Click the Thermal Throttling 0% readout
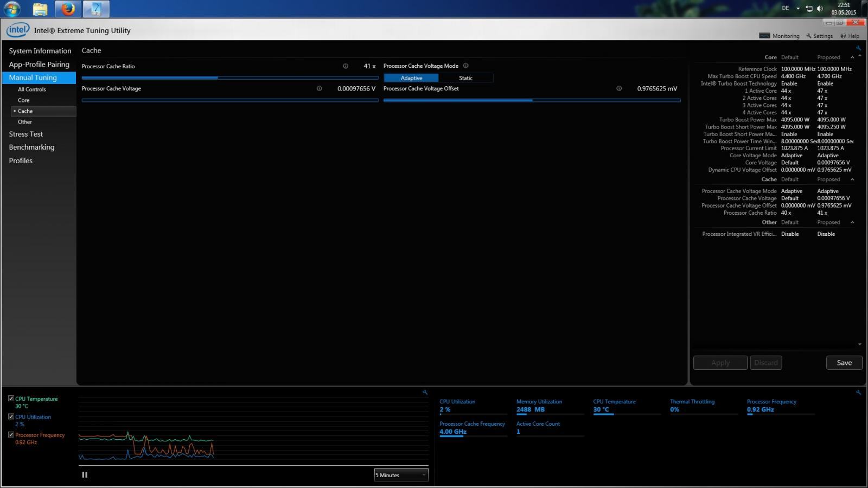Viewport: 868px width, 488px height. (x=703, y=406)
